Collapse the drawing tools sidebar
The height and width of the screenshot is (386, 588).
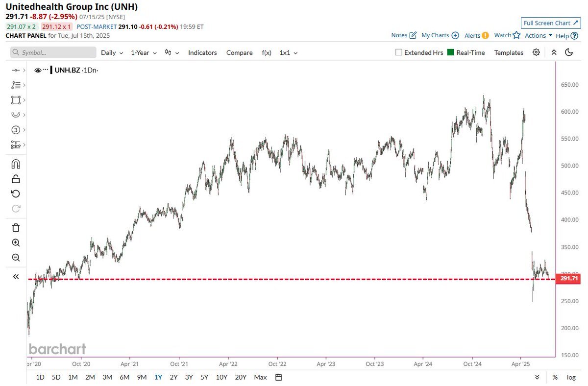16,277
